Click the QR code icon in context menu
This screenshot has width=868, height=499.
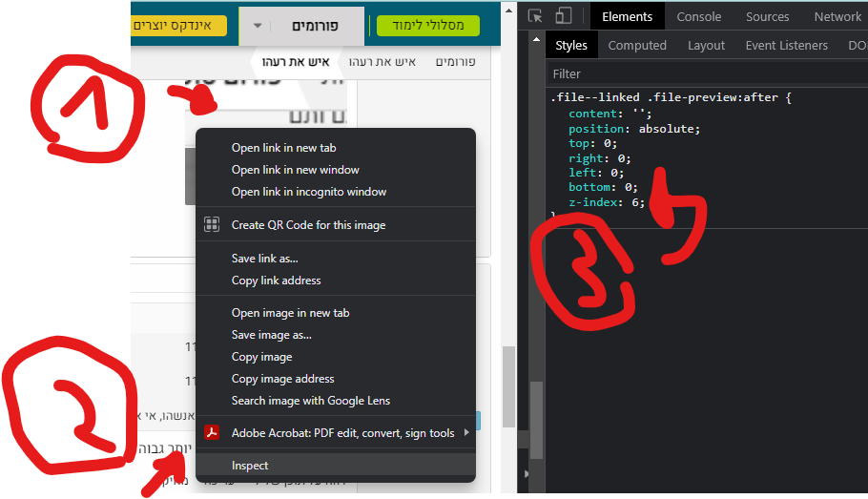(212, 224)
